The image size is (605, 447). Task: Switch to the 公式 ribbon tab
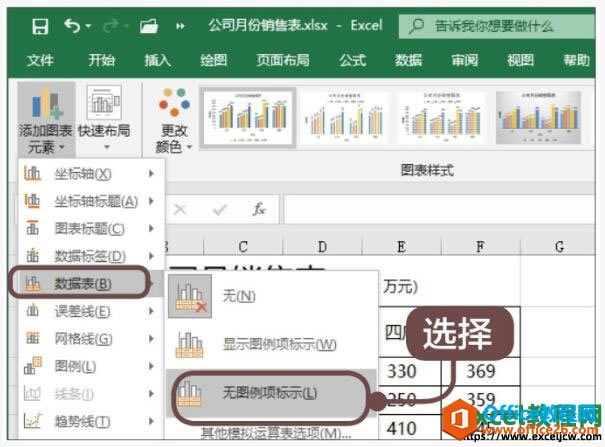point(353,61)
